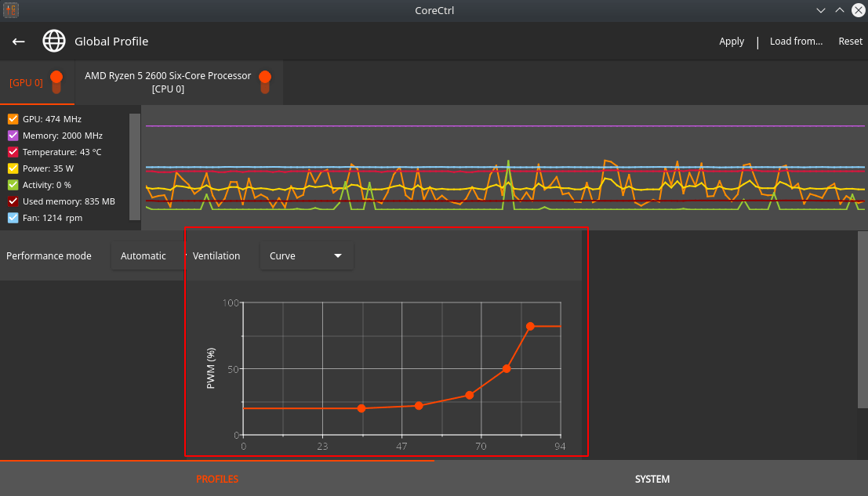Select the first fan curve point at 20% PWM

coord(361,409)
